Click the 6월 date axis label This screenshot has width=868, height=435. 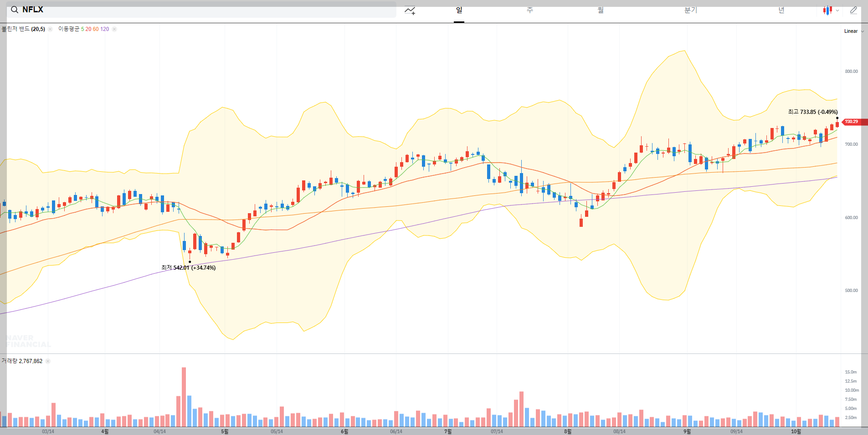click(x=344, y=431)
